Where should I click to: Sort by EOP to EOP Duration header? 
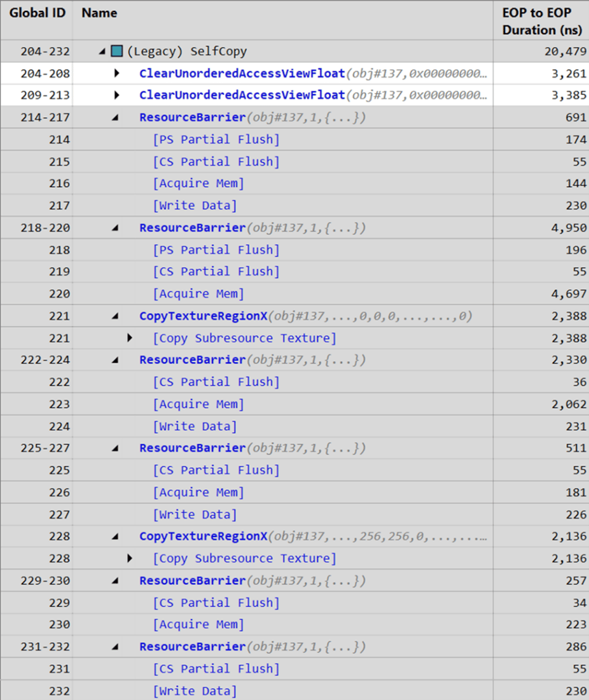(x=542, y=22)
